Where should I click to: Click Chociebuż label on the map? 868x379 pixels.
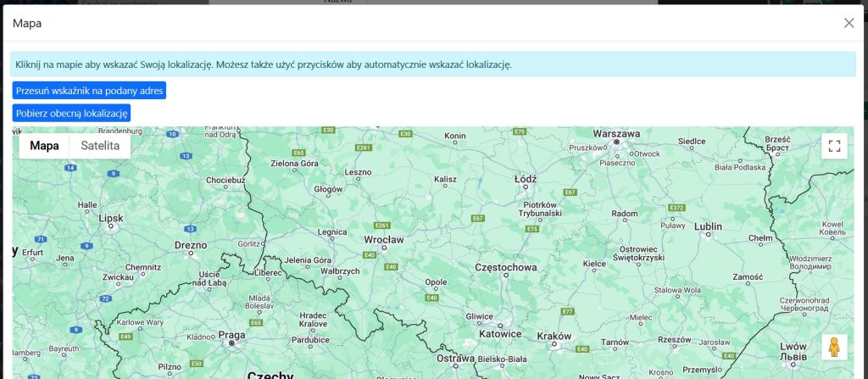click(225, 180)
